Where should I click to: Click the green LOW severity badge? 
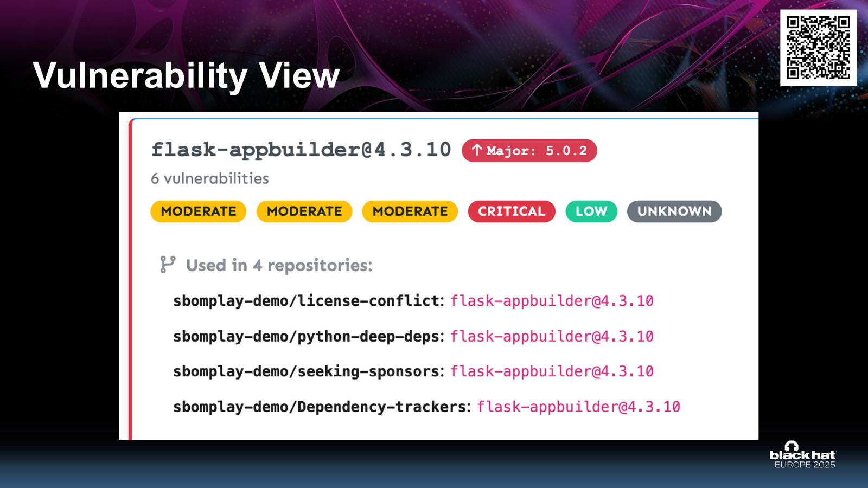click(x=591, y=211)
